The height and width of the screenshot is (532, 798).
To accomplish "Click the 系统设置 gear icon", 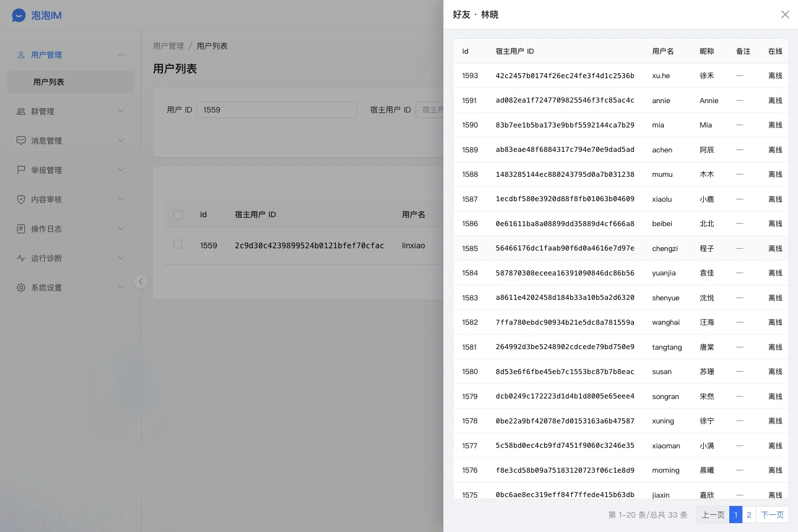I will pyautogui.click(x=21, y=288).
